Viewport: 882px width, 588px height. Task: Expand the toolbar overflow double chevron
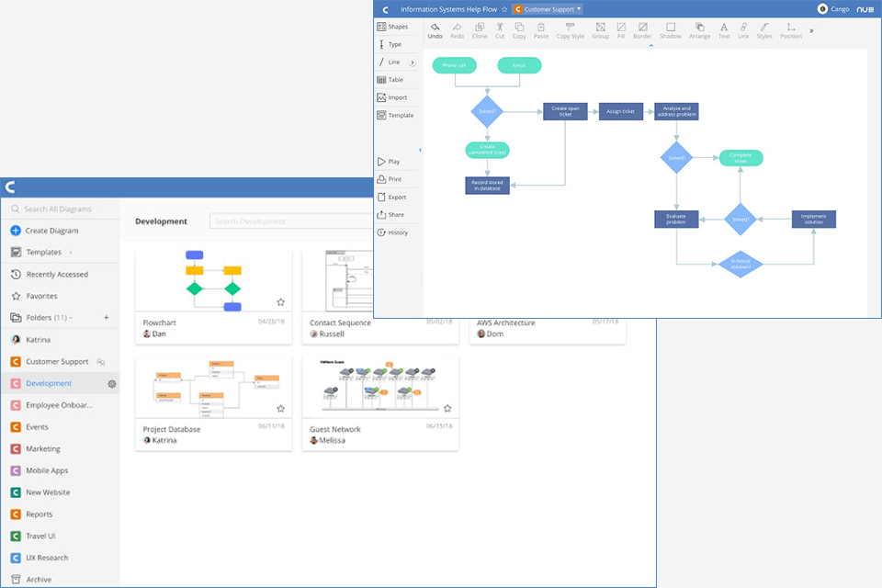click(x=811, y=31)
